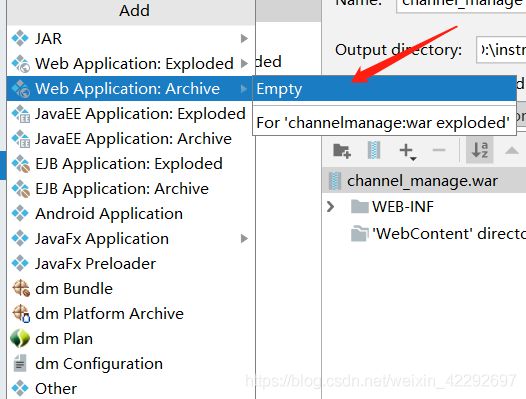The image size is (526, 399).
Task: Choose For 'channelmanage:war exploded' option
Action: (384, 122)
